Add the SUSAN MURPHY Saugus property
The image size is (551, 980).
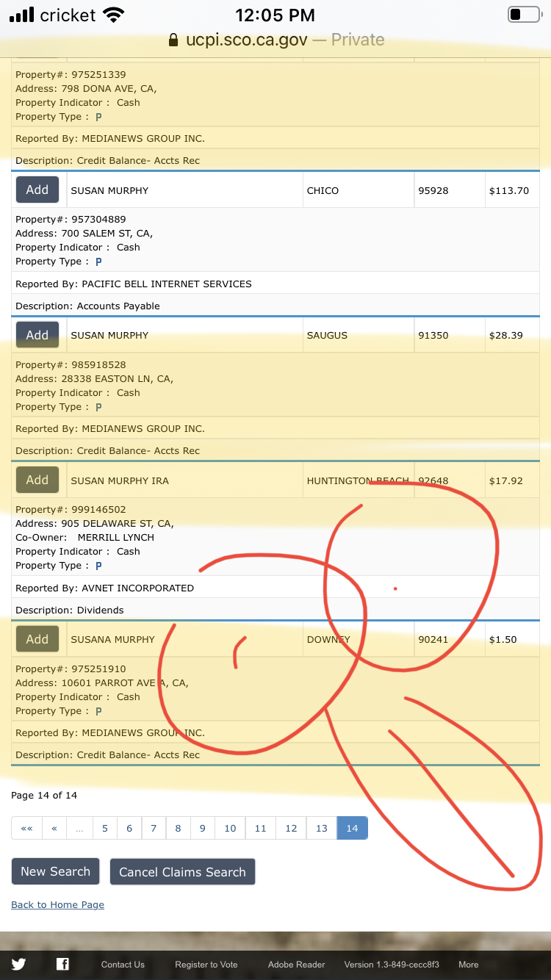click(x=37, y=335)
